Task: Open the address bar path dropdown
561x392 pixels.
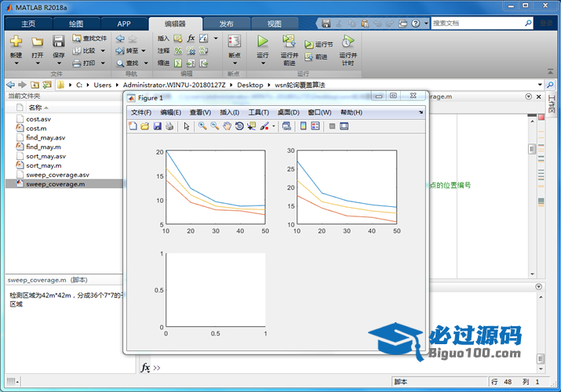Action: pos(540,85)
